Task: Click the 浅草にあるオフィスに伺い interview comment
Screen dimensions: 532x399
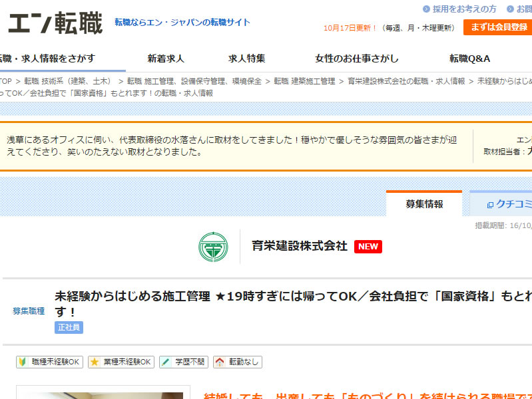Action: (x=232, y=146)
